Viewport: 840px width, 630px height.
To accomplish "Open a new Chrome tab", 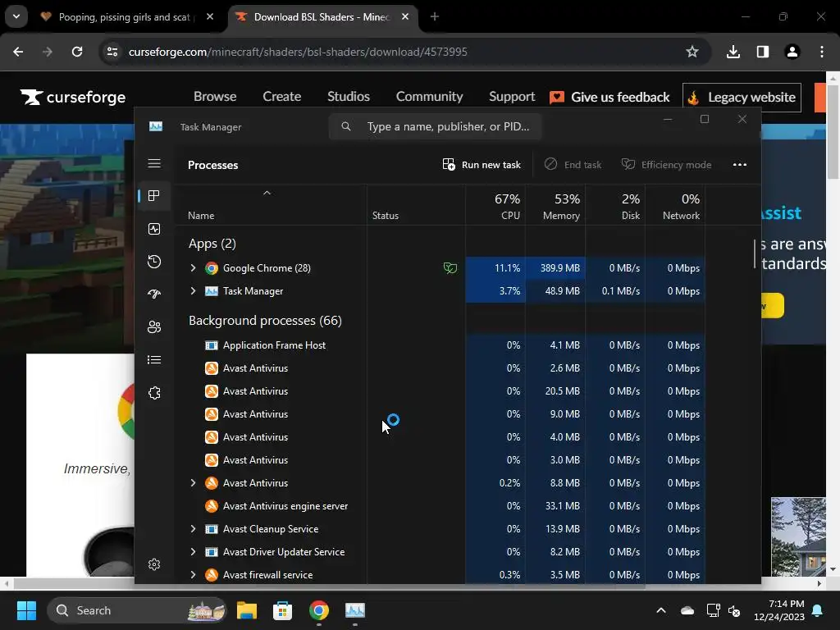I will pos(435,16).
